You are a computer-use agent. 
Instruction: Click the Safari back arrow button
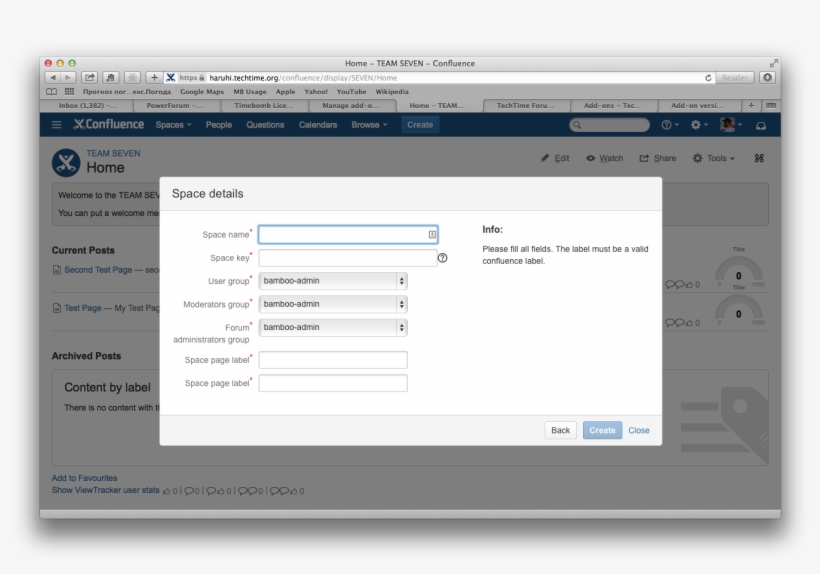(x=53, y=77)
